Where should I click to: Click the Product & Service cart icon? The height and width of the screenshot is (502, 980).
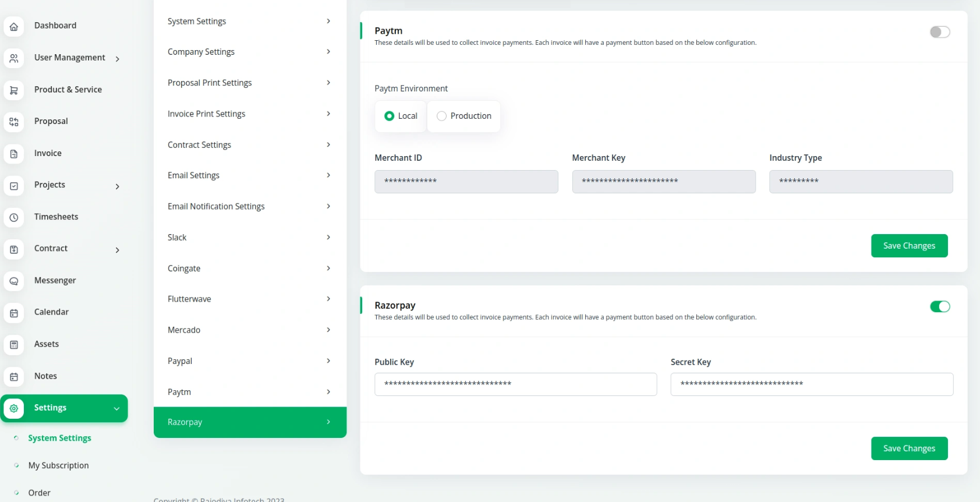[x=14, y=90]
